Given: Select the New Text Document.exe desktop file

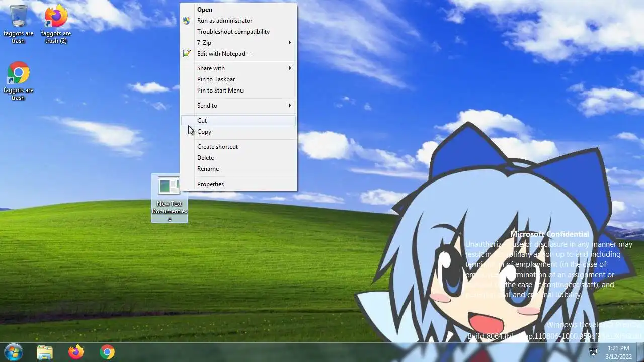Looking at the screenshot, I should pyautogui.click(x=170, y=199).
